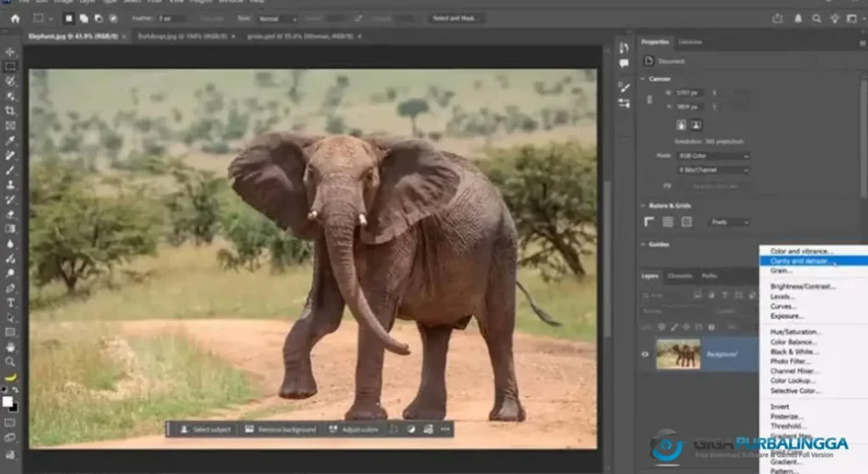868x474 pixels.
Task: Collapse the Rulers & Grids section
Action: (643, 205)
